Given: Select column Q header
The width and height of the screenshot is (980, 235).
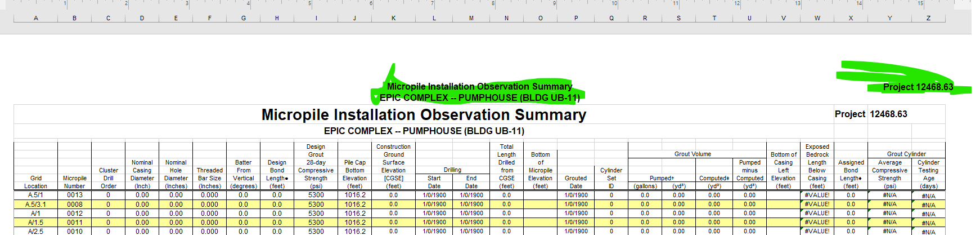Looking at the screenshot, I should pyautogui.click(x=612, y=18).
